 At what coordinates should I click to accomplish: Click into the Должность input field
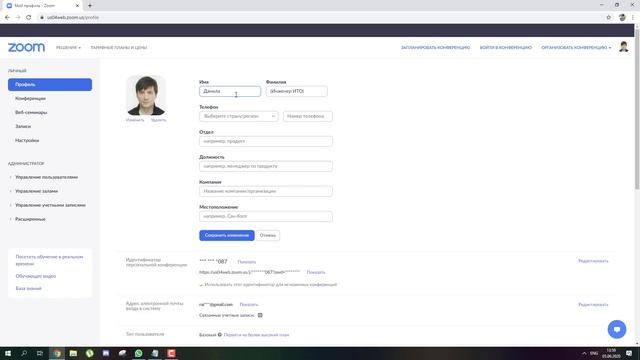point(266,166)
